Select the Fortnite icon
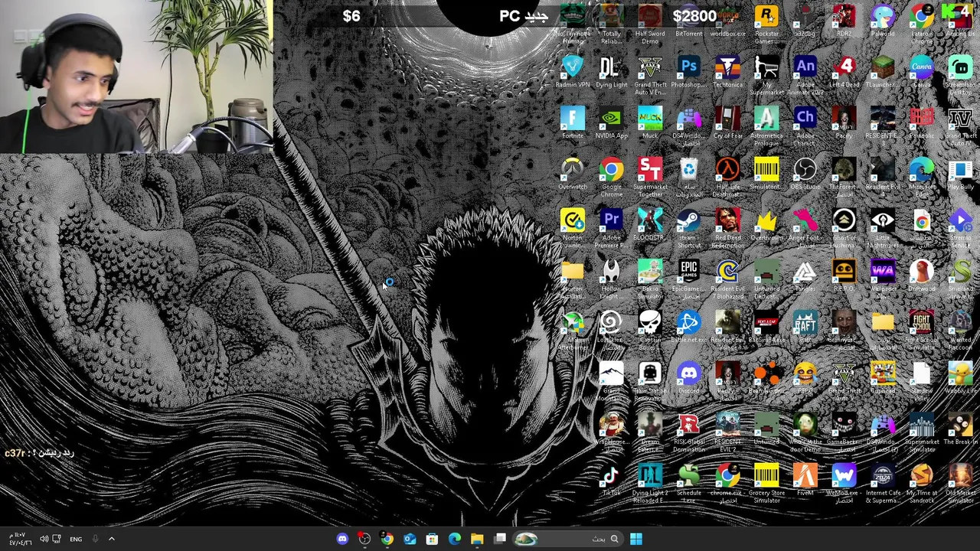This screenshot has width=980, height=551. click(573, 123)
